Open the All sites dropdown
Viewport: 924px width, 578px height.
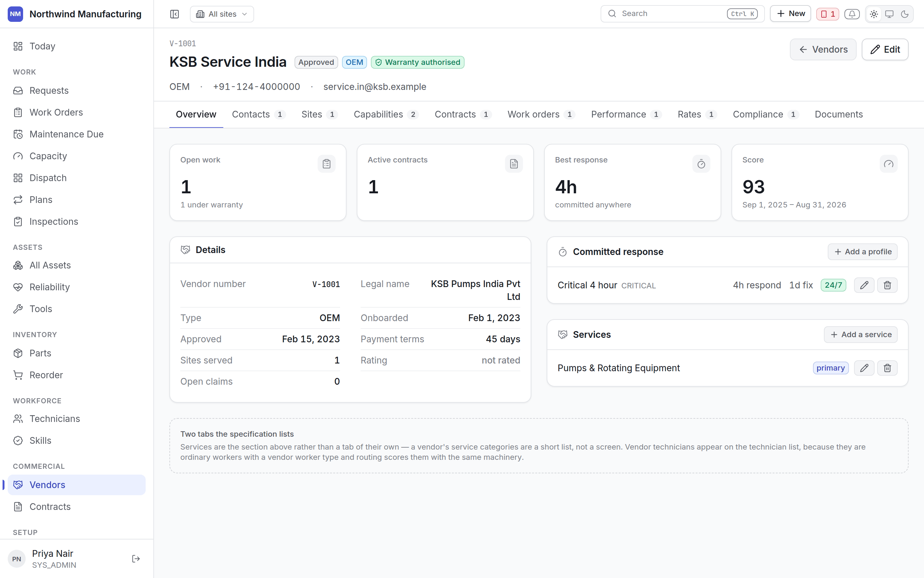point(222,14)
